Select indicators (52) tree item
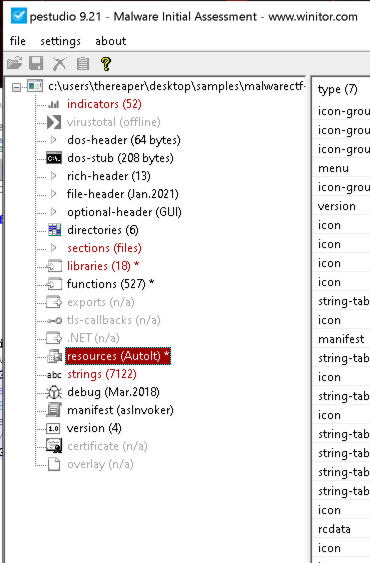The height and width of the screenshot is (563, 370). [x=104, y=104]
